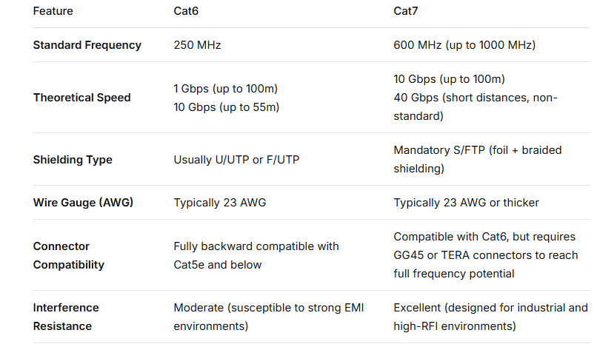The height and width of the screenshot is (364, 614).
Task: Click the Cat6 column header
Action: 186,11
